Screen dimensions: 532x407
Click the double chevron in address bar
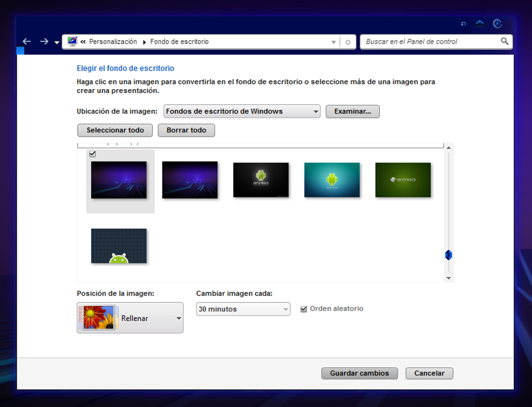83,42
